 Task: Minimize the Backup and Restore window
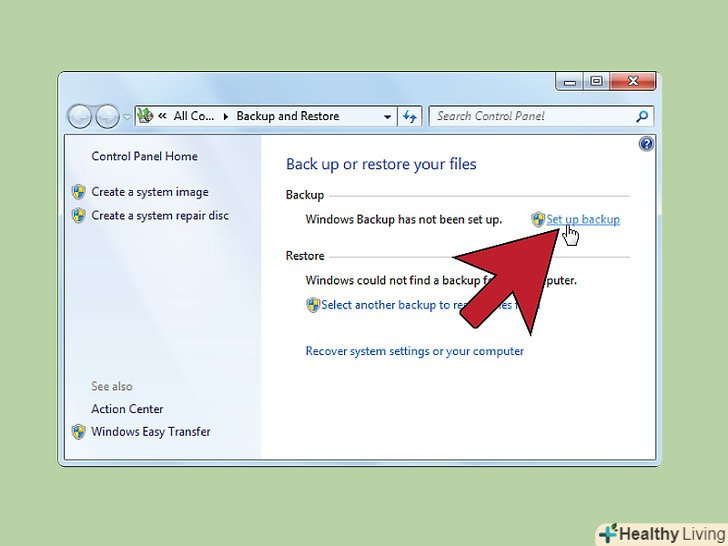pyautogui.click(x=570, y=82)
